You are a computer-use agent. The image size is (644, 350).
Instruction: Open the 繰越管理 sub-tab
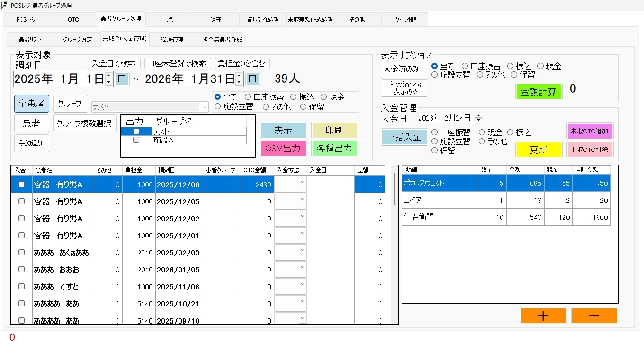[x=172, y=40]
